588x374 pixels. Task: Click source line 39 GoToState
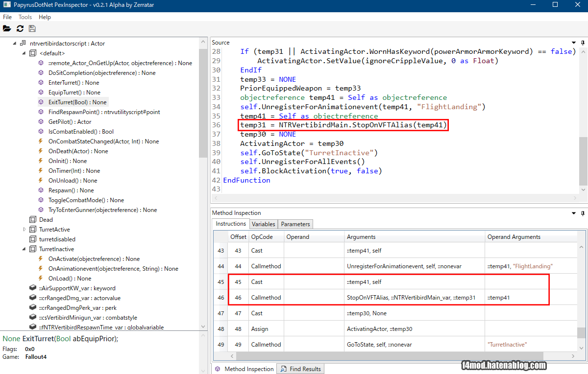click(309, 153)
